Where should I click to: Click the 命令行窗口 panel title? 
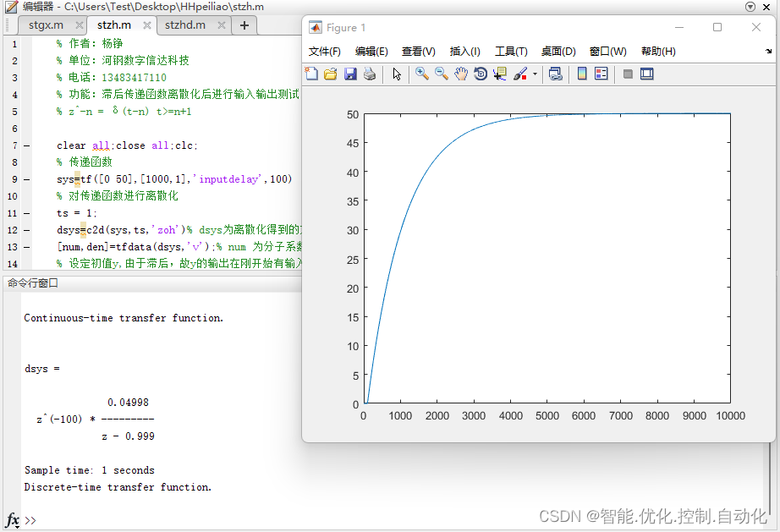(33, 282)
